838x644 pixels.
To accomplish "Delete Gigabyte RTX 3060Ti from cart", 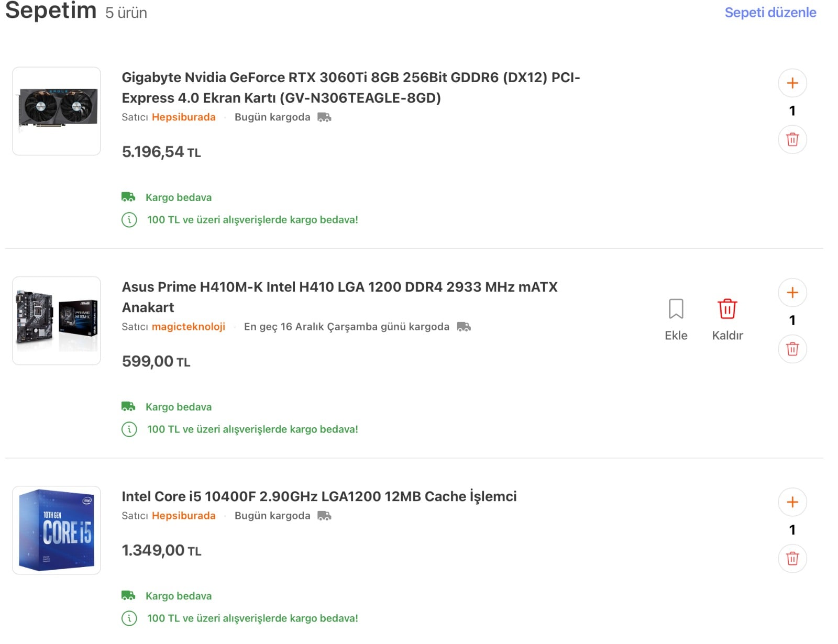I will point(792,139).
